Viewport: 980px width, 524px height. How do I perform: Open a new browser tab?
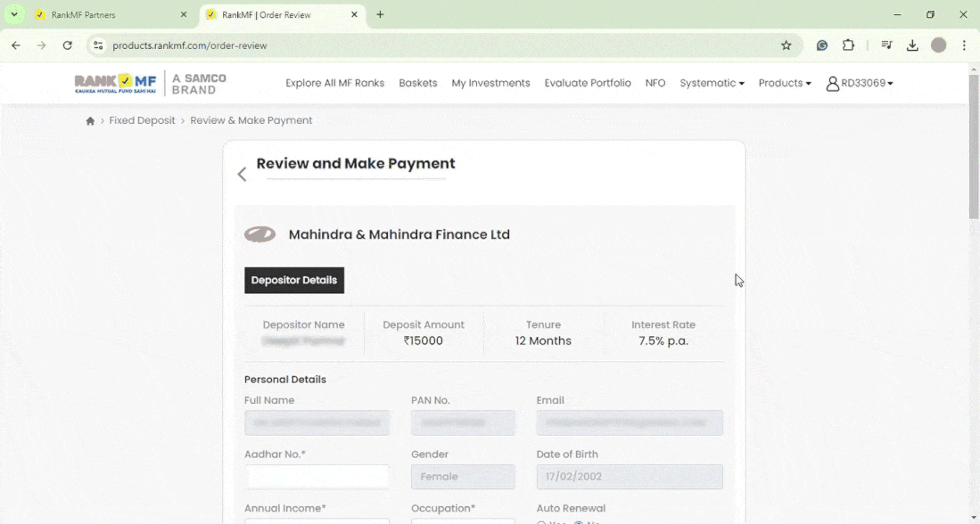[x=380, y=15]
